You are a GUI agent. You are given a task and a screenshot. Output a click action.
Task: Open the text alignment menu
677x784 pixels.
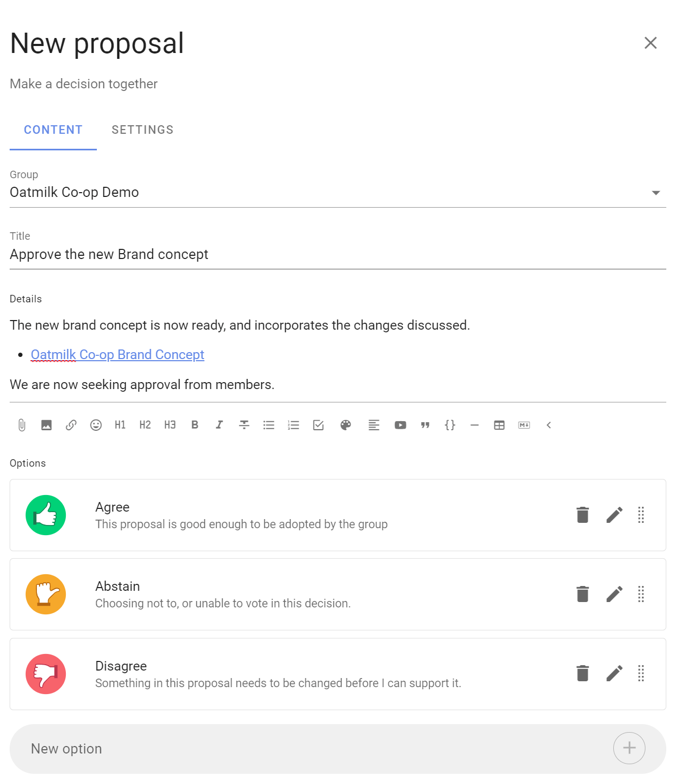[374, 425]
